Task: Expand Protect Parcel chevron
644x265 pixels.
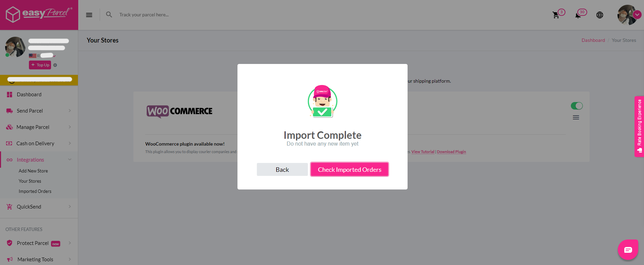Action: (x=70, y=243)
